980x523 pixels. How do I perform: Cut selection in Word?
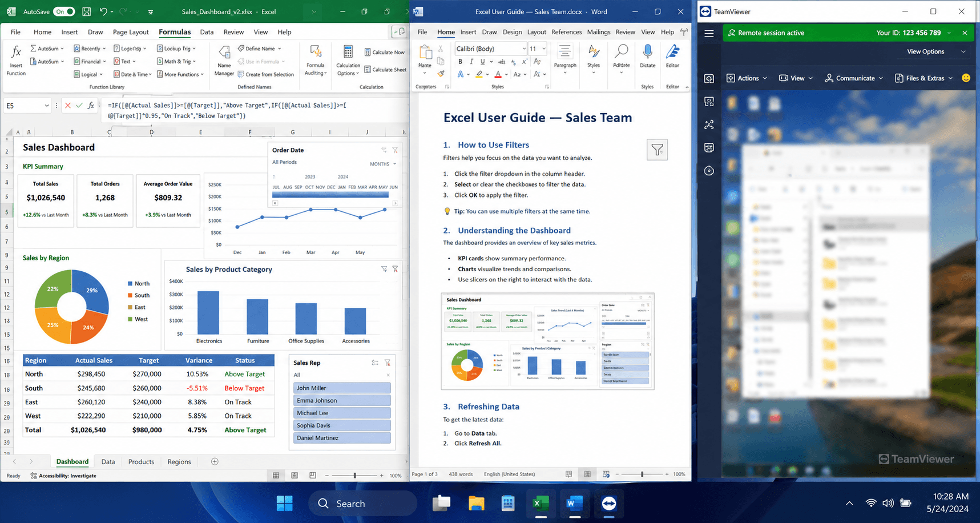tap(441, 49)
